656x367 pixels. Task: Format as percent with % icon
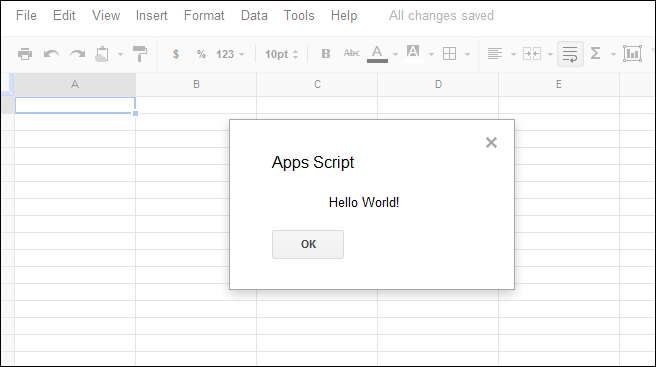(x=201, y=54)
